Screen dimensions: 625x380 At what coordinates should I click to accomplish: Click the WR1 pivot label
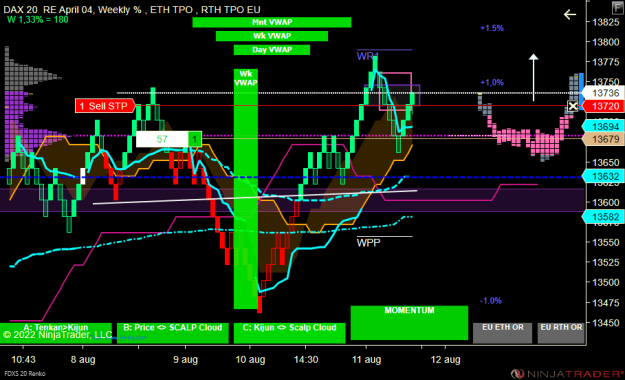point(368,56)
